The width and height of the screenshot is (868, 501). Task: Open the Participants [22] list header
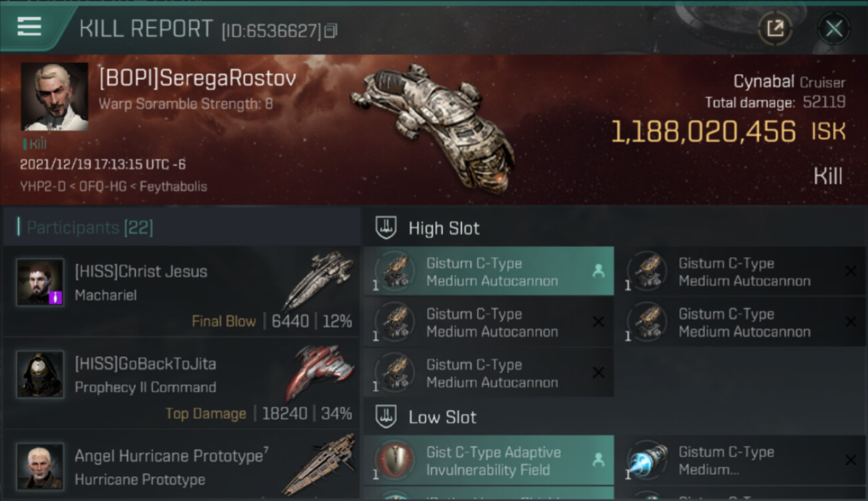pyautogui.click(x=89, y=228)
